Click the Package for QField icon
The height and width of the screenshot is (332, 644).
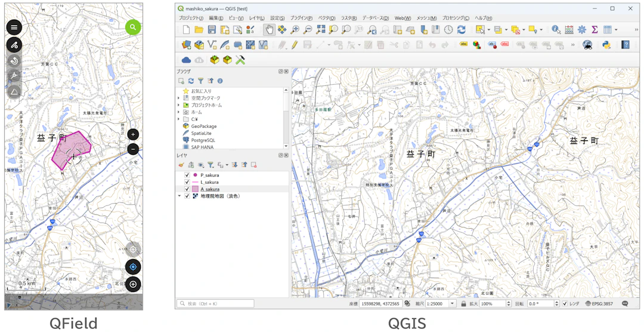coord(215,60)
